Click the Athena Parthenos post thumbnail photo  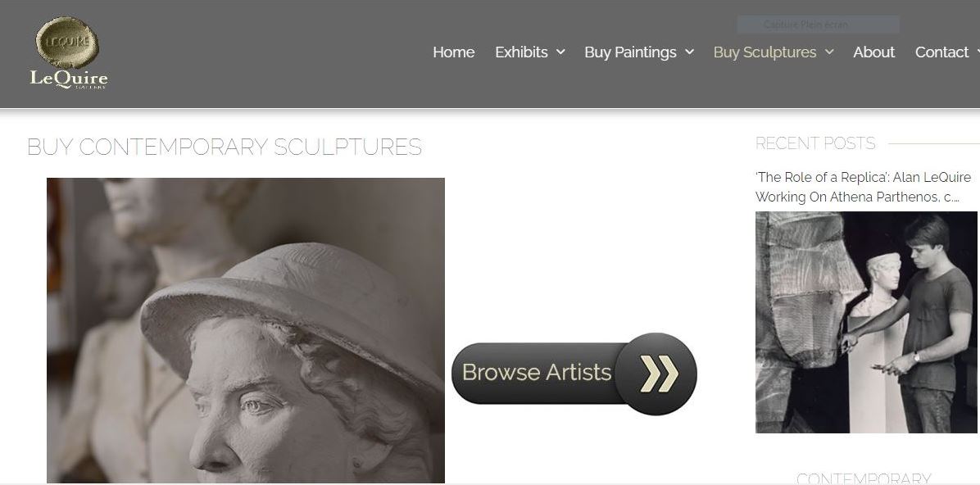[866, 322]
